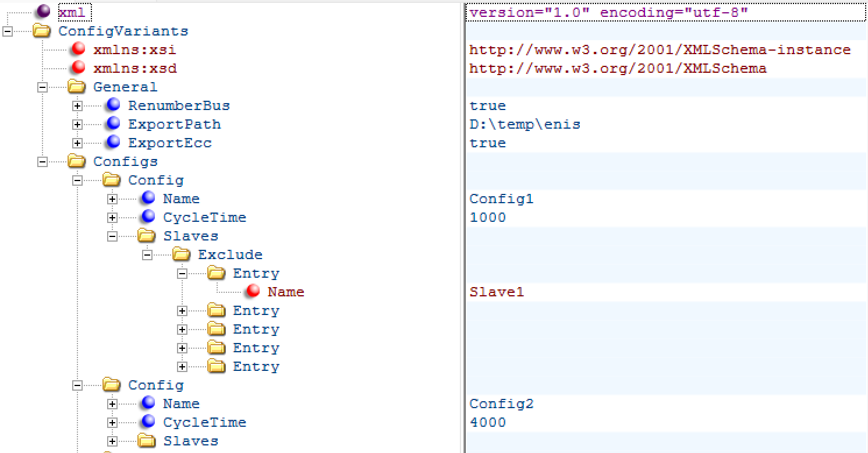Click the blue CycleTime element icon under Config1
The image size is (868, 453).
tap(147, 216)
